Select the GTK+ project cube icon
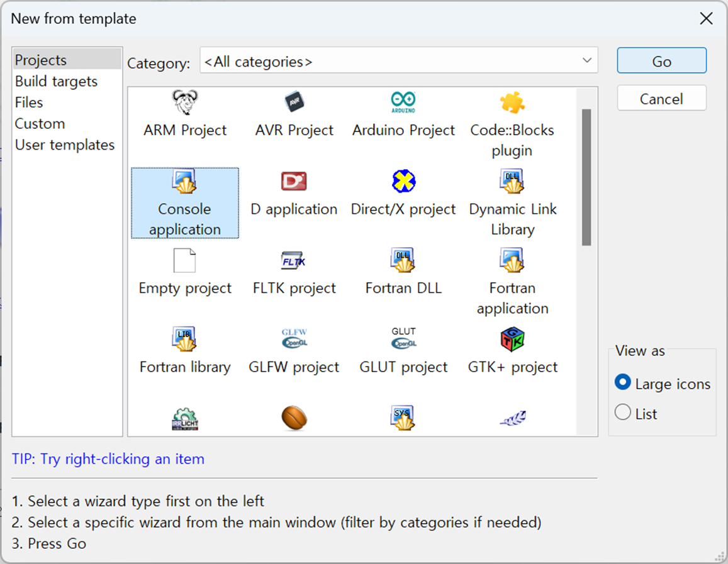 tap(513, 339)
